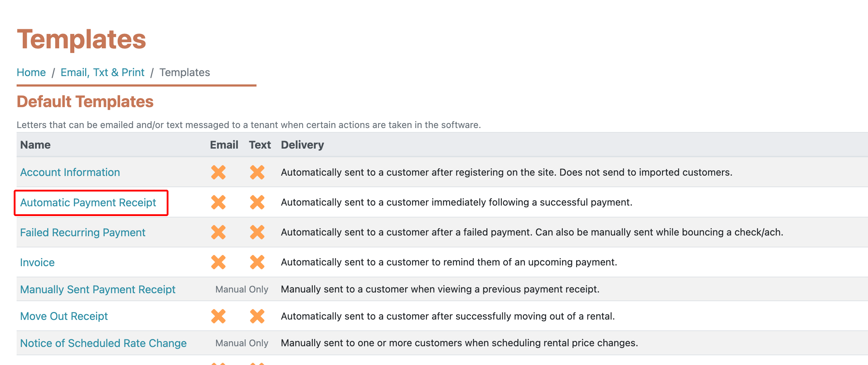
Task: Click Email X icon in Invoice row
Action: pyautogui.click(x=219, y=262)
